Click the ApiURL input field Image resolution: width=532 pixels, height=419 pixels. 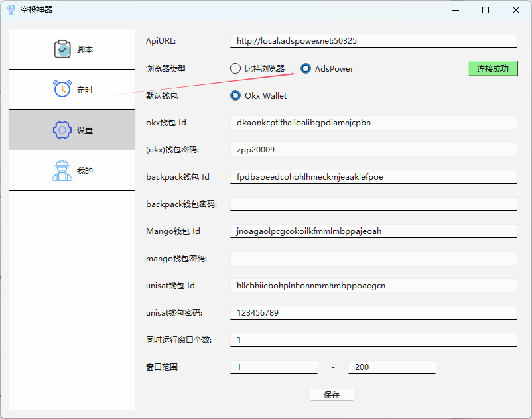373,41
